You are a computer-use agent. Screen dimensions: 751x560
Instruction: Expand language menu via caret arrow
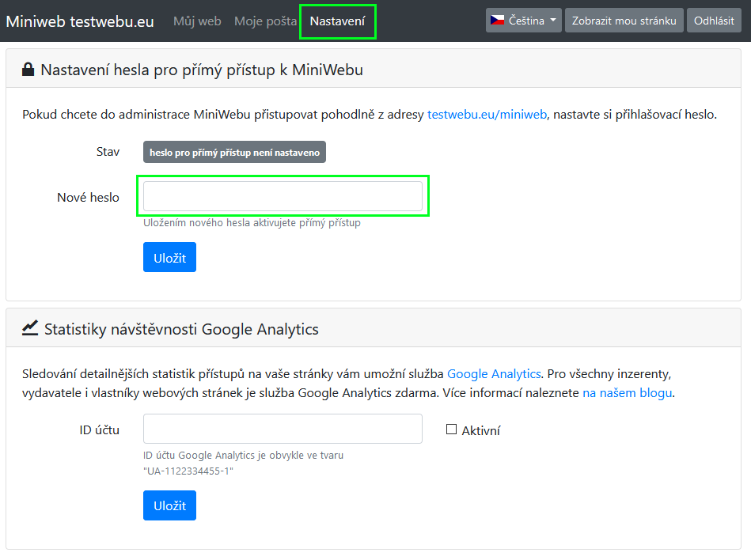point(553,21)
